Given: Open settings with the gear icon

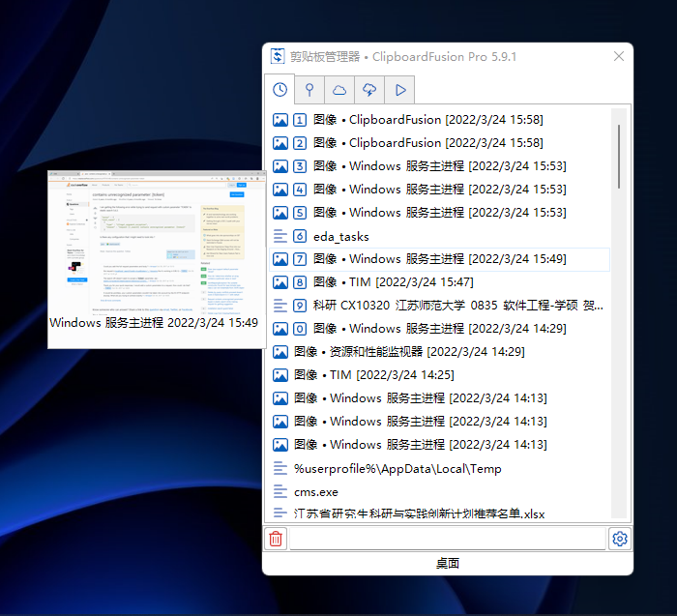Looking at the screenshot, I should (x=620, y=539).
